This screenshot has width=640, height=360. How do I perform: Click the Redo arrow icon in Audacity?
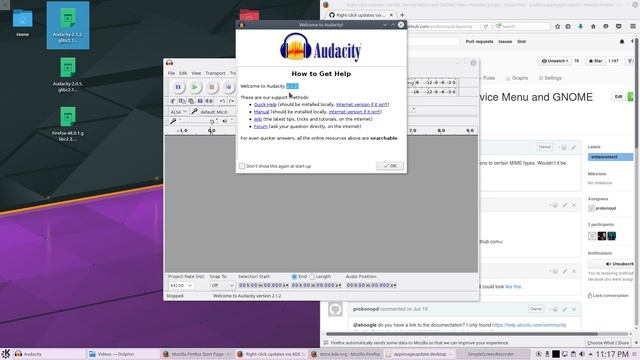pyautogui.click(x=231, y=101)
